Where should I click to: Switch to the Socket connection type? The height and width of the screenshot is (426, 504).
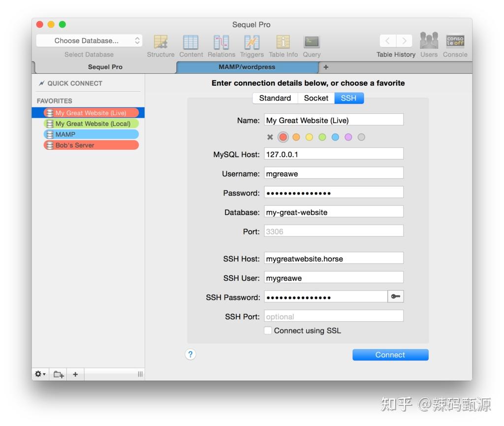316,98
